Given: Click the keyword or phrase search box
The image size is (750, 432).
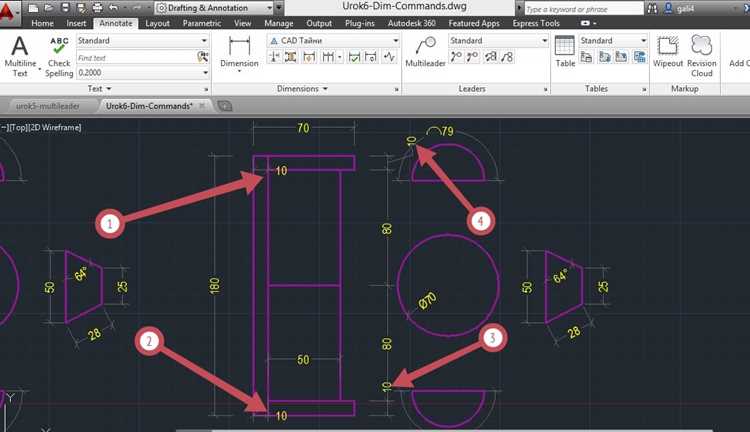Looking at the screenshot, I should coord(584,9).
